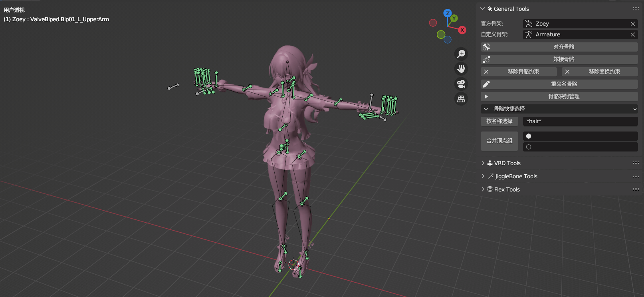644x297 pixels.
Task: Click the red X axis gizmo ball
Action: [462, 30]
